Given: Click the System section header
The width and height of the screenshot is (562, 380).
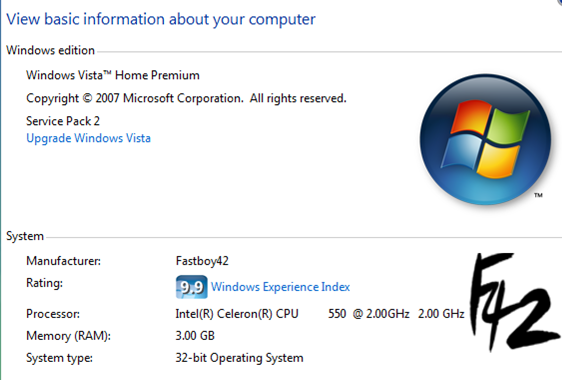Looking at the screenshot, I should [x=25, y=236].
